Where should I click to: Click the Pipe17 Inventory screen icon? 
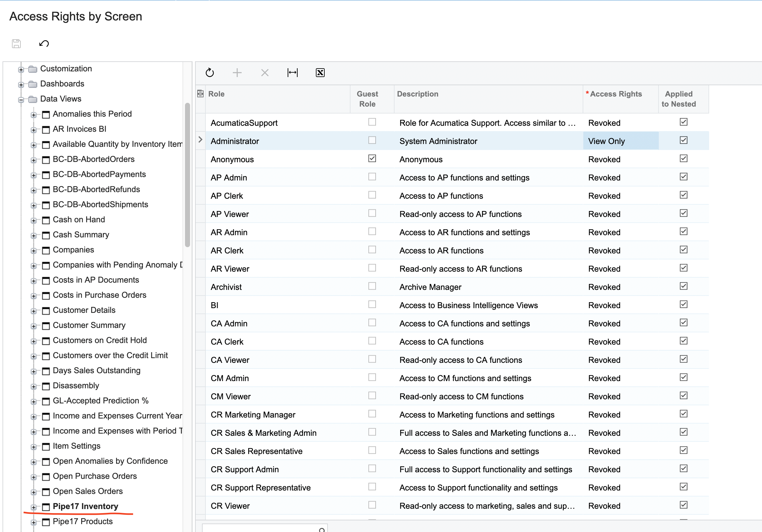click(x=46, y=507)
